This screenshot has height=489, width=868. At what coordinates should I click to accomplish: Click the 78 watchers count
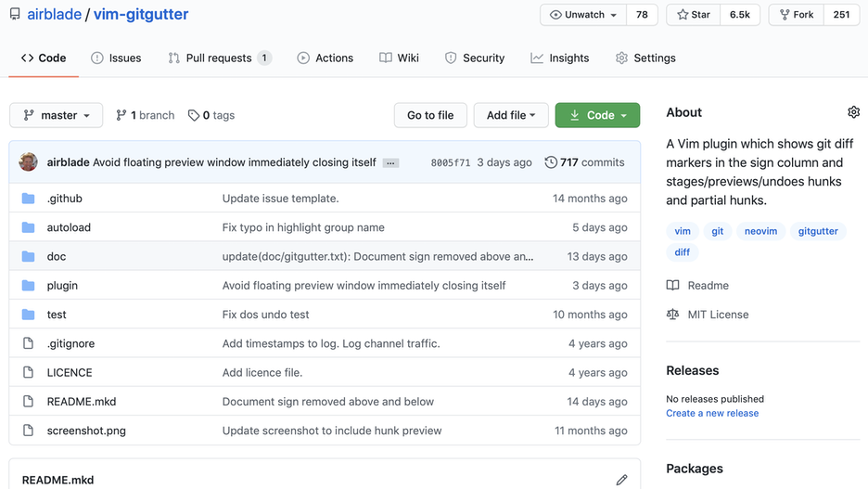(642, 15)
